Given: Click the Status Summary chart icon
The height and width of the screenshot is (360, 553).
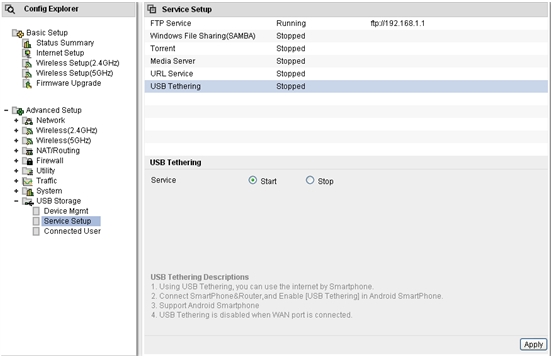Looking at the screenshot, I should tap(27, 43).
